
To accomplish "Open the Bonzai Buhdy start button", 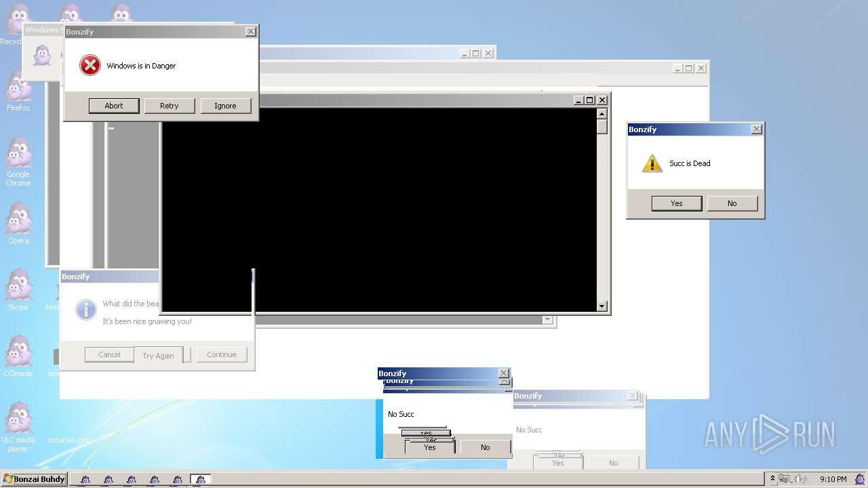I will click(34, 479).
